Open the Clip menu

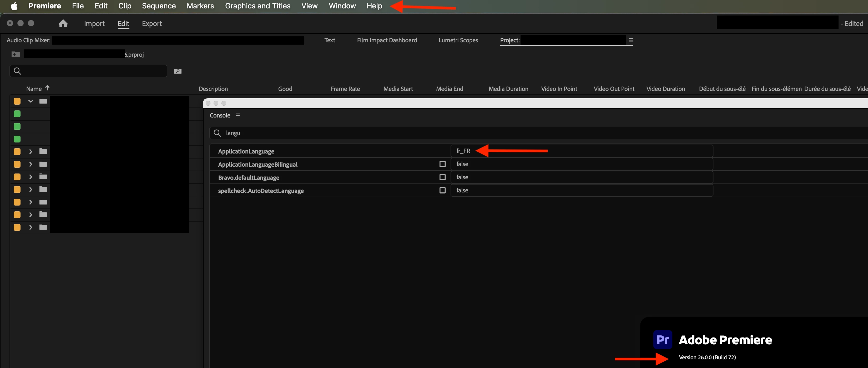point(125,6)
